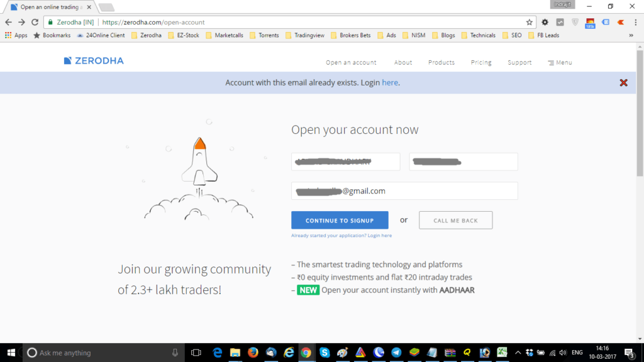Screen dimensions: 644x362
Task: Click Continue to Signup button
Action: point(340,221)
